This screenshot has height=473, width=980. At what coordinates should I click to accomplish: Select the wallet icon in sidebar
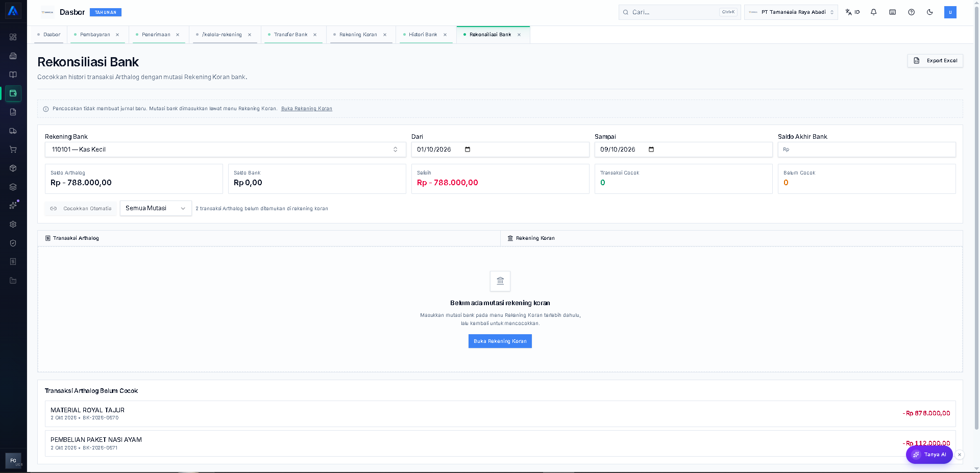click(13, 93)
